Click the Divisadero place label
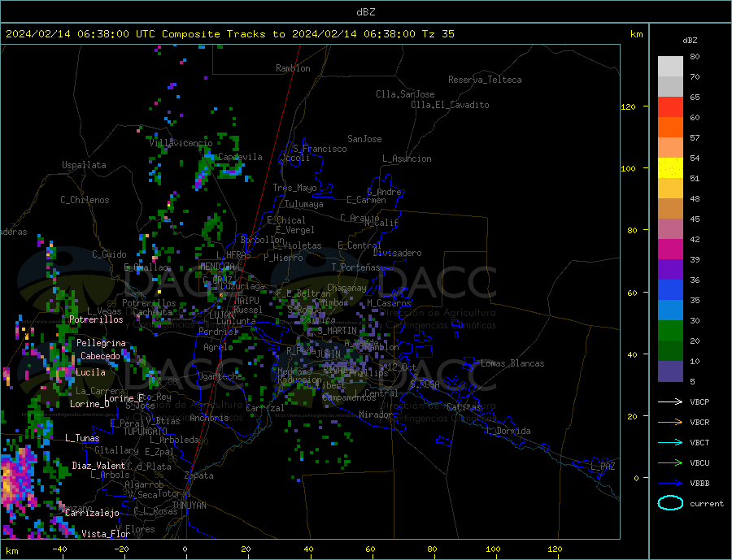The height and width of the screenshot is (560, 732). click(x=397, y=253)
